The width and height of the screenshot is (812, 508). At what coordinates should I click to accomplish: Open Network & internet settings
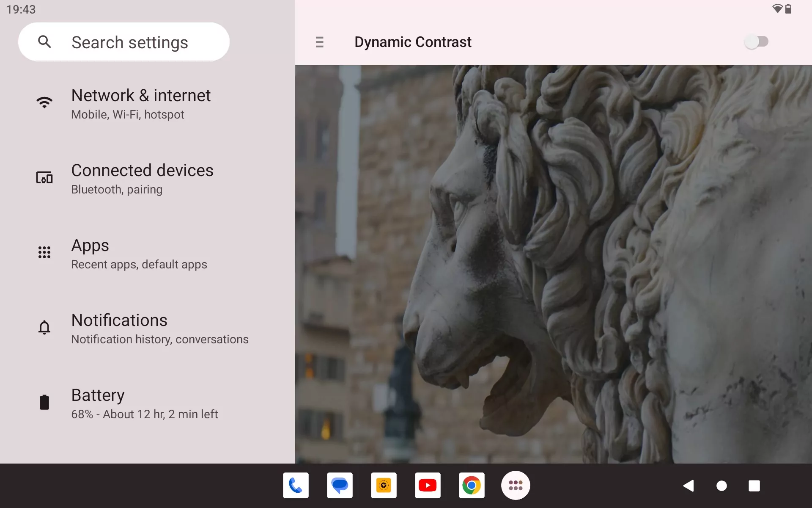point(148,104)
